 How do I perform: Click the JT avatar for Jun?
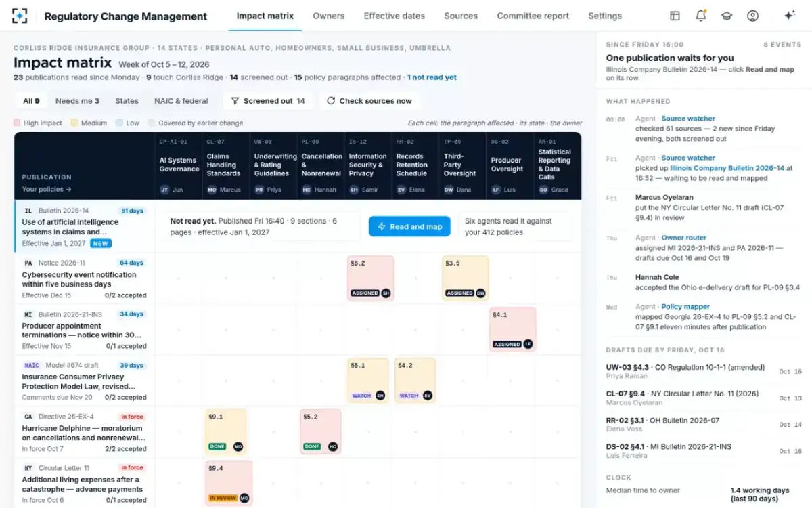[164, 190]
